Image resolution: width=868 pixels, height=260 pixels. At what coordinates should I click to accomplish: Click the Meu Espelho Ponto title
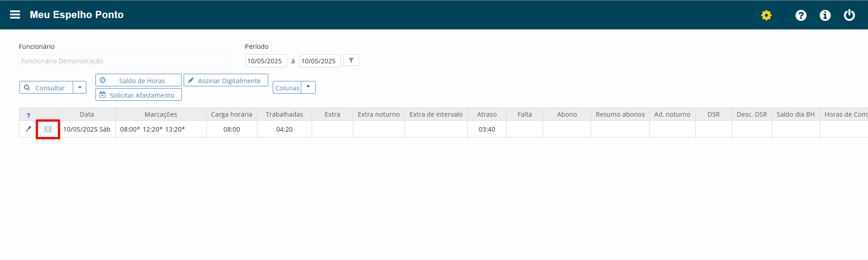pos(76,15)
